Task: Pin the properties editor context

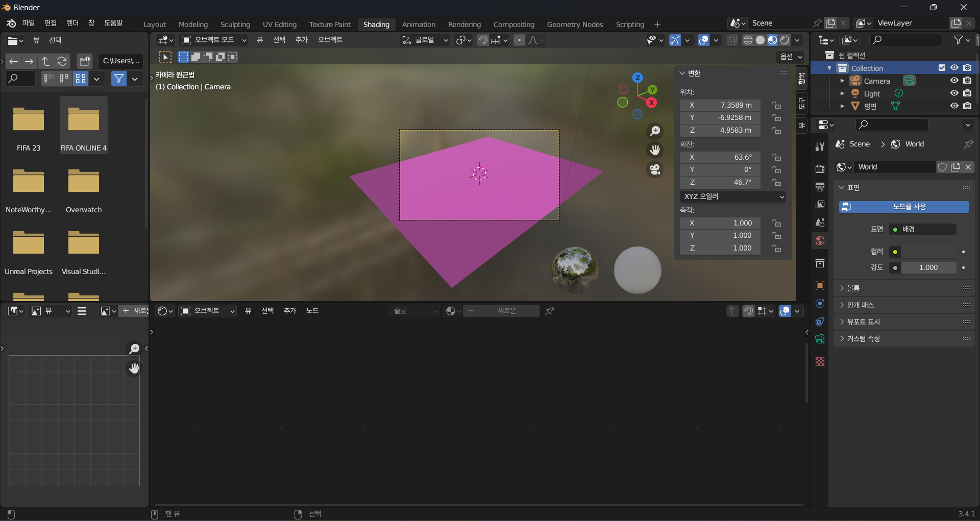Action: click(x=968, y=144)
